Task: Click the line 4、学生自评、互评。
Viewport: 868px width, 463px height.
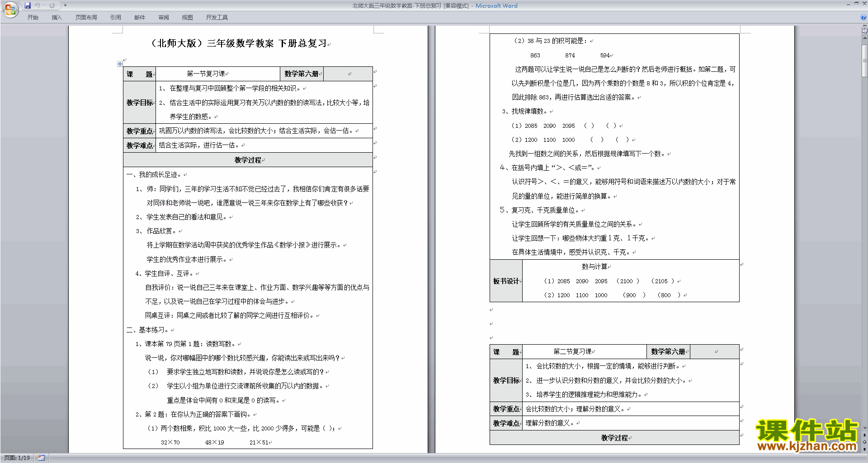Action: (x=165, y=273)
